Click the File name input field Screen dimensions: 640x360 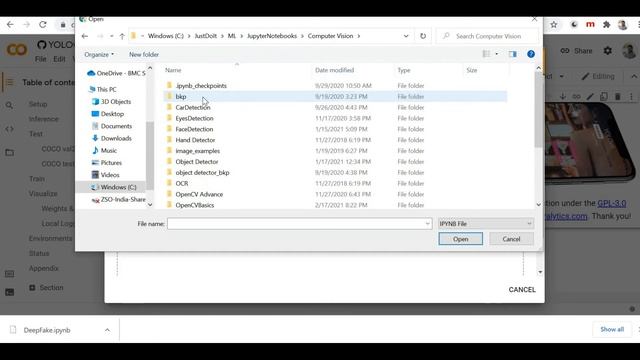tap(299, 224)
